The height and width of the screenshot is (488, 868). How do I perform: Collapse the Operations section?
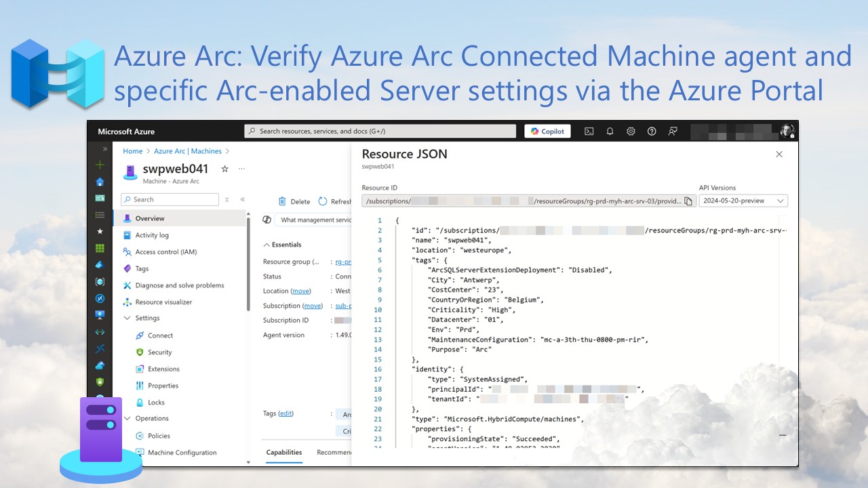coord(127,418)
